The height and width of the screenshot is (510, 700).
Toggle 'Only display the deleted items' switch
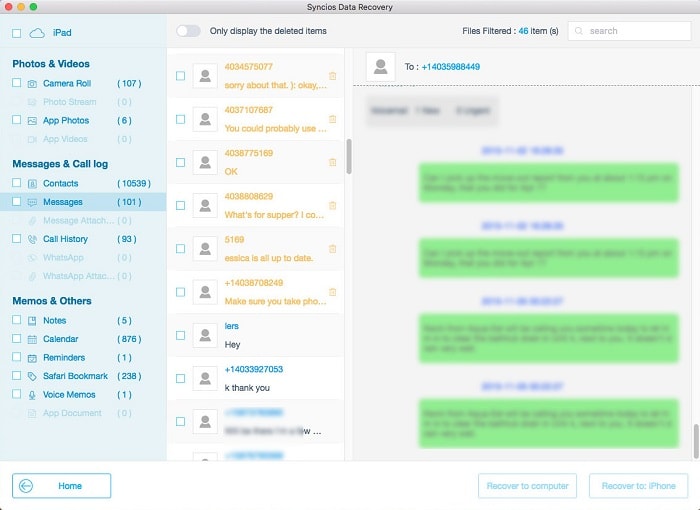188,31
